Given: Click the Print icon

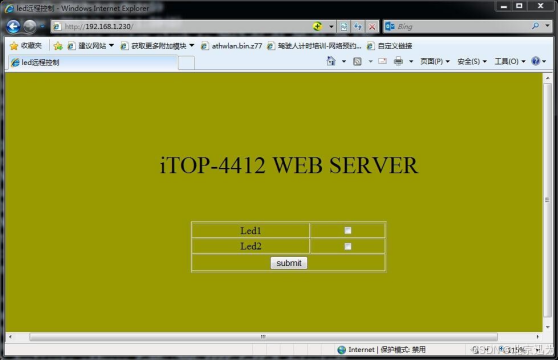Looking at the screenshot, I should click(398, 61).
